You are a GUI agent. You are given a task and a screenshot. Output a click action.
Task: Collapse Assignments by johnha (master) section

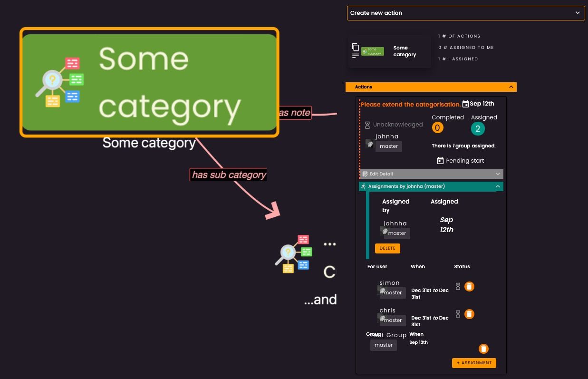tap(498, 186)
